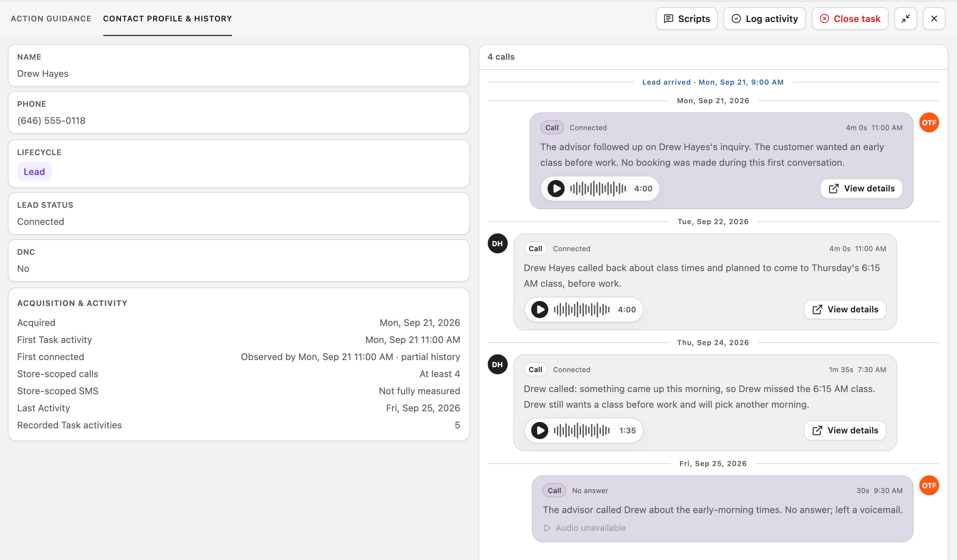Image resolution: width=957 pixels, height=560 pixels.
Task: Click the Lead arrived timestamp marker
Action: click(713, 82)
